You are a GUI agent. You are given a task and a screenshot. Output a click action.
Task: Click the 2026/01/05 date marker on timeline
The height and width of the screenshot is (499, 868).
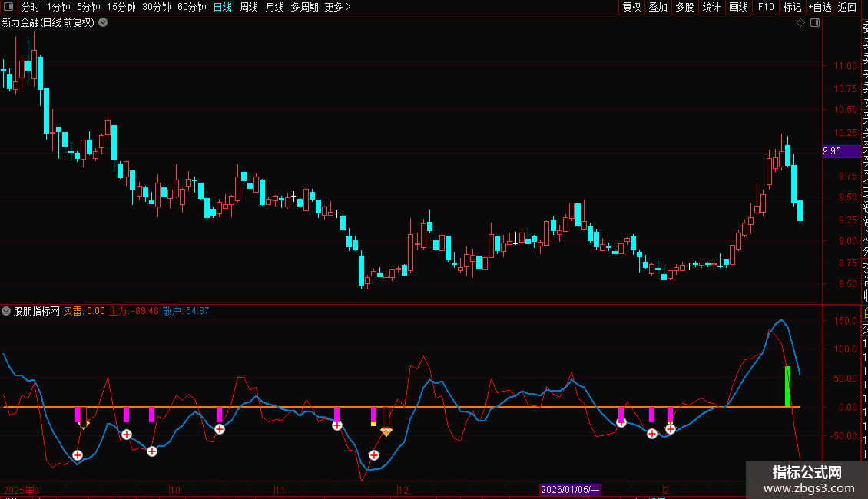coord(570,490)
